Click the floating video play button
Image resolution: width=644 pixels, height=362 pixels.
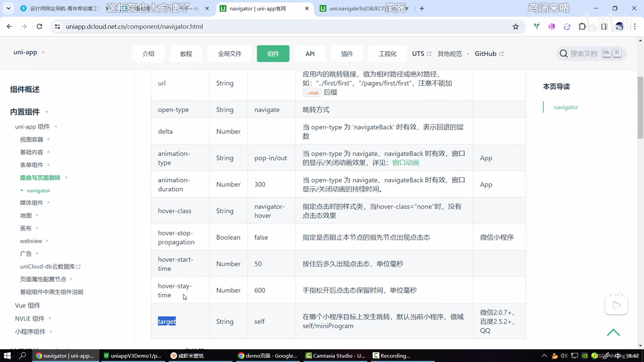click(x=616, y=305)
